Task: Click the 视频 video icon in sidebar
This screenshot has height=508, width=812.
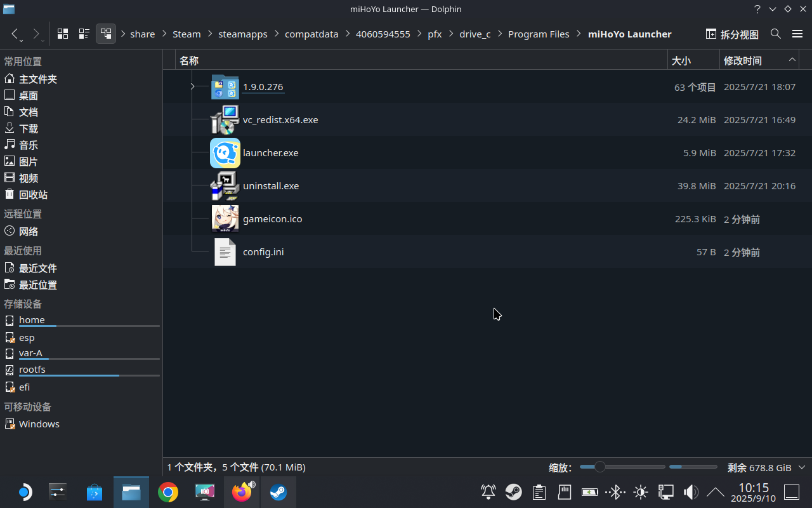Action: pyautogui.click(x=10, y=178)
